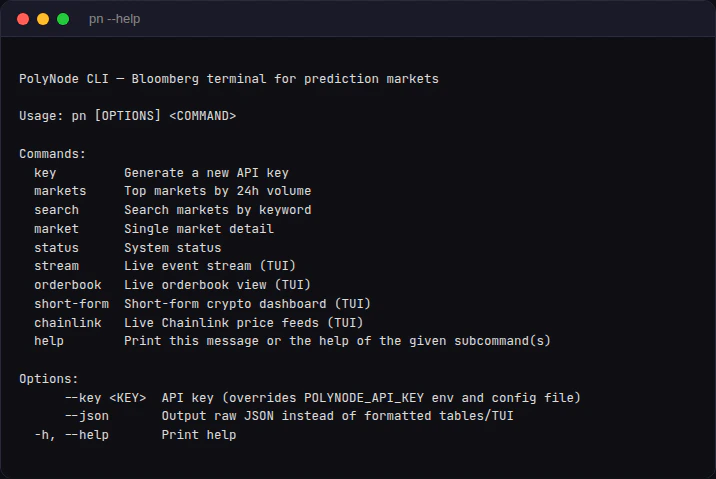Click the 'search' command entry
The width and height of the screenshot is (716, 479).
point(56,210)
